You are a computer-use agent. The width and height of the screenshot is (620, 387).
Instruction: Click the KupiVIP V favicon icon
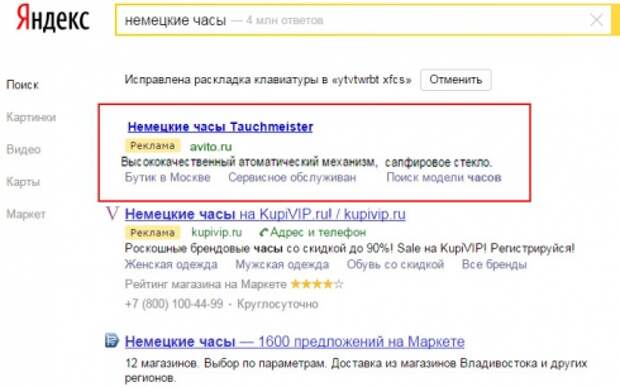coord(112,213)
